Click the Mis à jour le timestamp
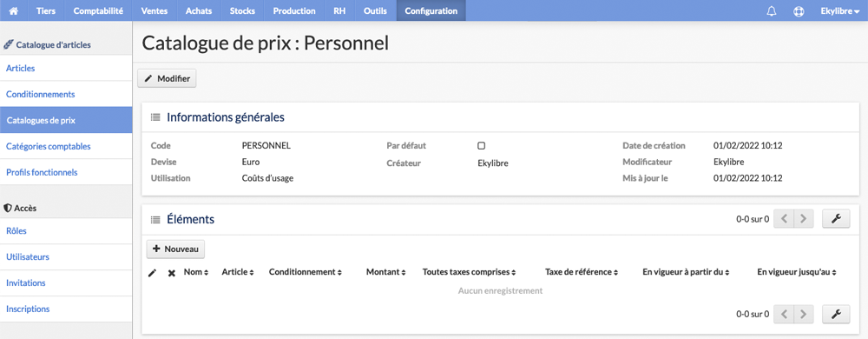This screenshot has width=868, height=339. point(748,178)
